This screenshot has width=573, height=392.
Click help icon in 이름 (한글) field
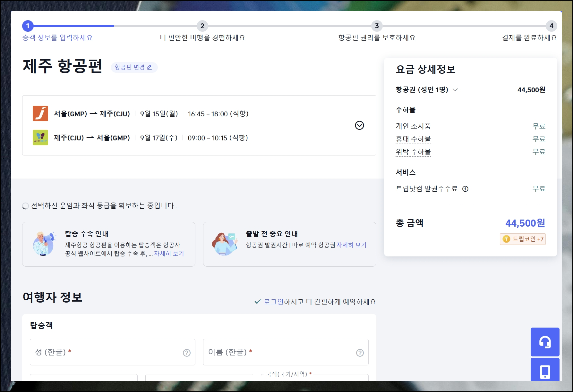click(x=360, y=353)
